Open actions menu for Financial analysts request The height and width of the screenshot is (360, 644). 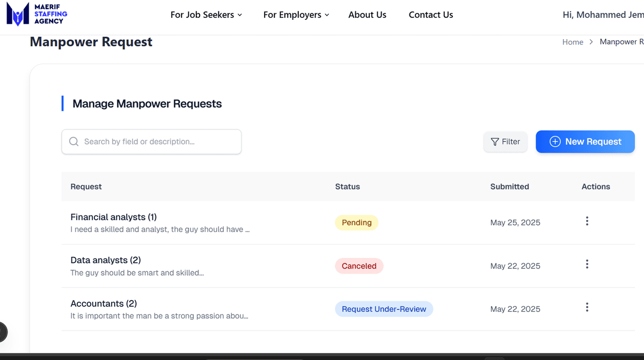click(x=587, y=221)
